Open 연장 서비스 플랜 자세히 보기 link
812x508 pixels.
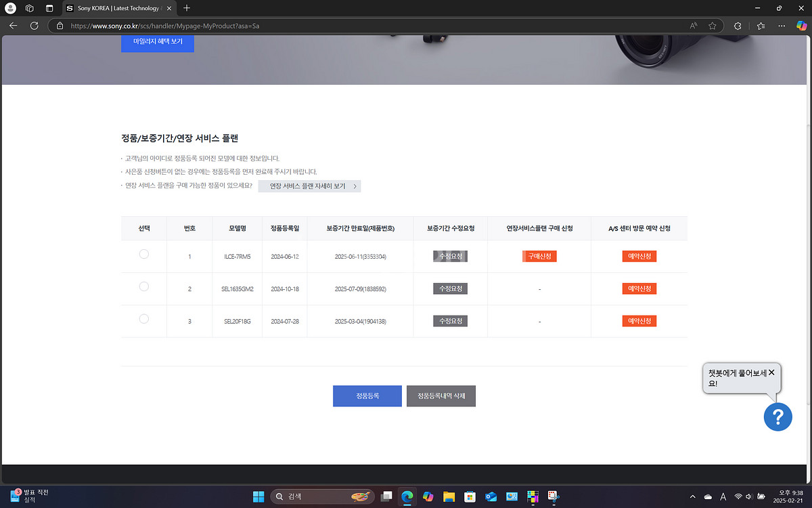tap(309, 186)
